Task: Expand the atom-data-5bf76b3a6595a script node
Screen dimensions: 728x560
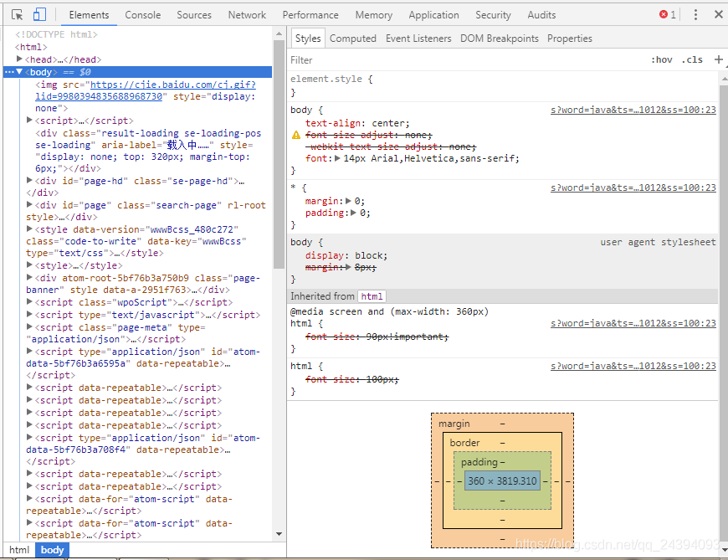Action: pos(30,351)
